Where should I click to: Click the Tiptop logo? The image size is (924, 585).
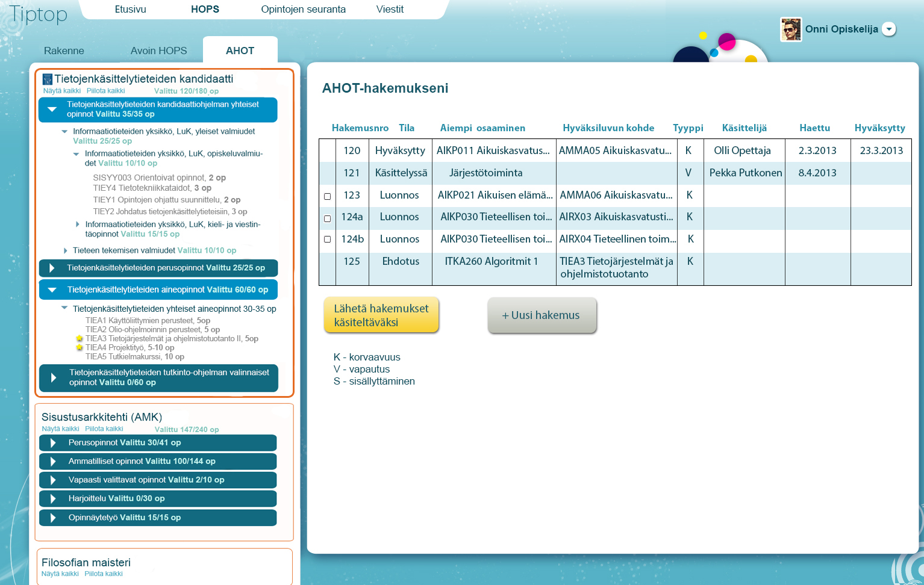click(x=38, y=14)
